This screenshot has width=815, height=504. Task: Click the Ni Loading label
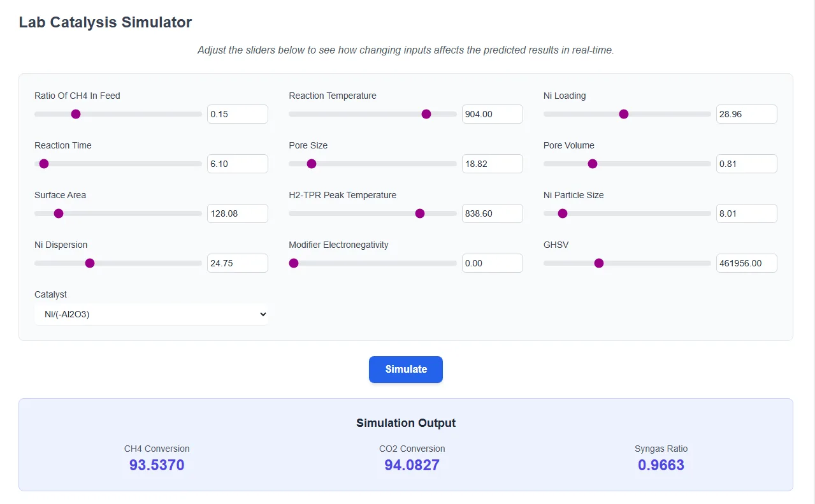(x=565, y=96)
